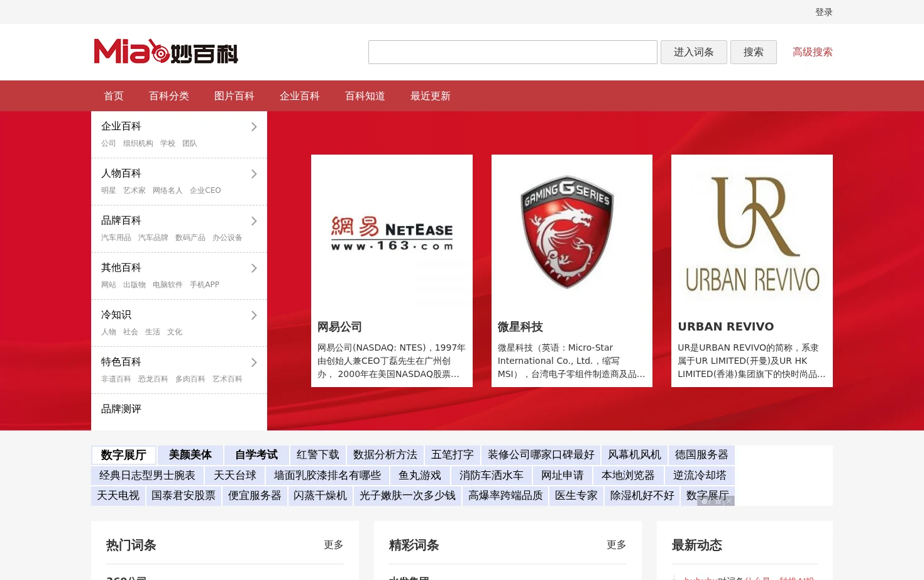Open the 首页 navigation tab
Viewport: 924px width, 580px height.
tap(114, 96)
